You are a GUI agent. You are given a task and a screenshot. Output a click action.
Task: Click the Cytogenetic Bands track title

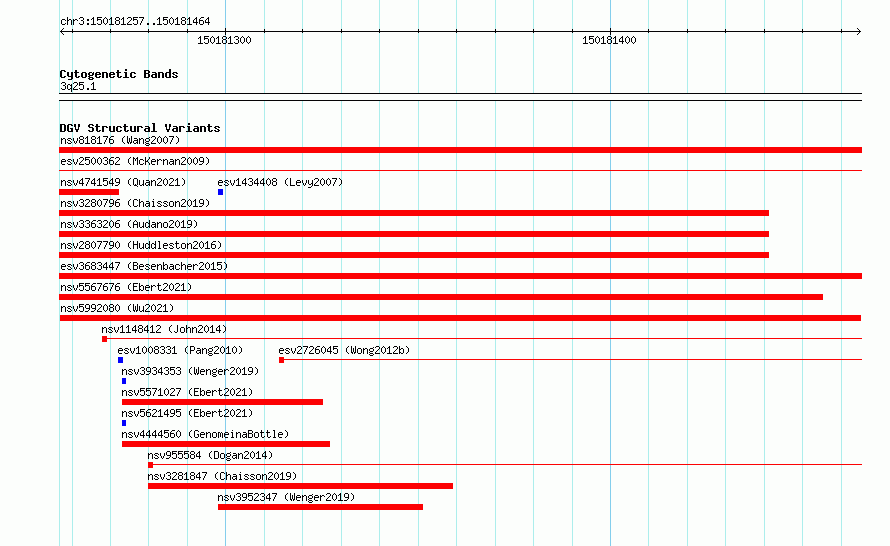119,74
